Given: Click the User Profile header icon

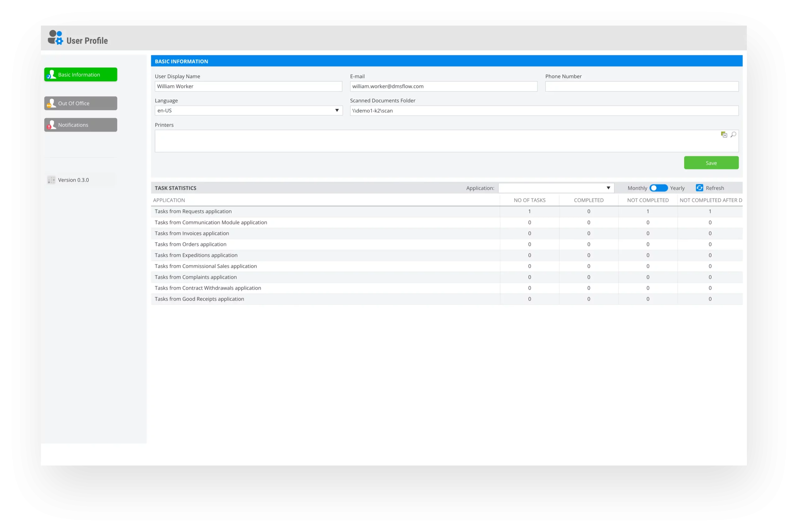Looking at the screenshot, I should [x=55, y=38].
